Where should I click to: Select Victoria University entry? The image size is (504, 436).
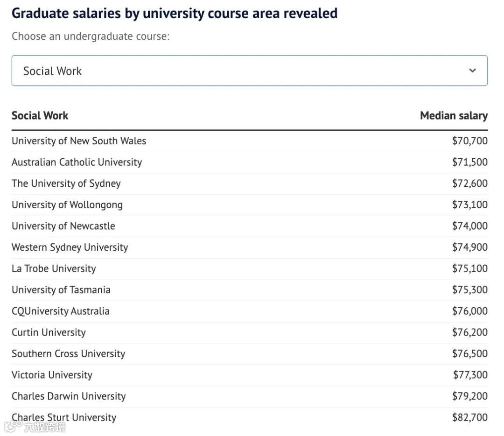coord(52,375)
